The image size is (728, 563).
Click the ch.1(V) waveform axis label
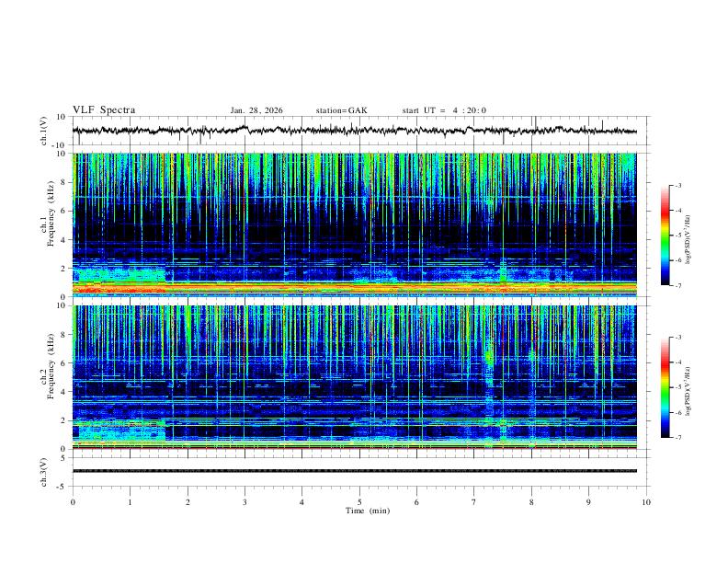[44, 131]
